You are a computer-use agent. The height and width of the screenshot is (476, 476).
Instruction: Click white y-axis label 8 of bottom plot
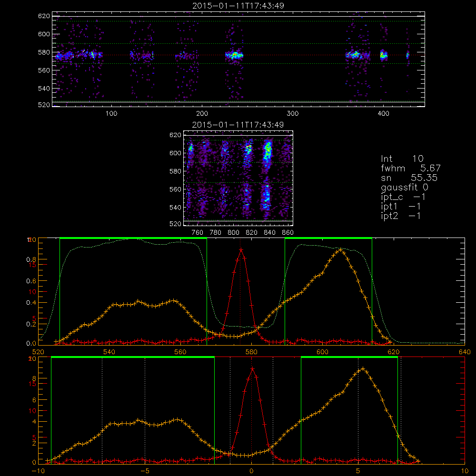(x=34, y=378)
